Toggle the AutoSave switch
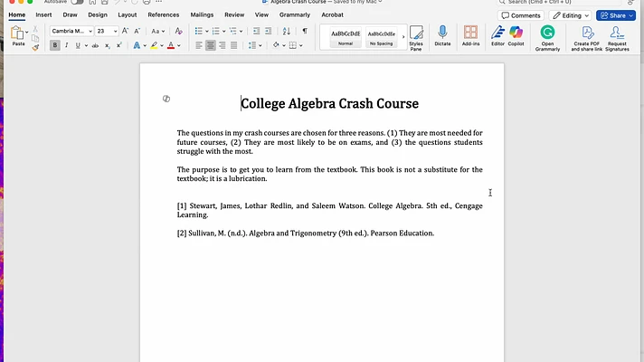This screenshot has width=644, height=362. 77,2
